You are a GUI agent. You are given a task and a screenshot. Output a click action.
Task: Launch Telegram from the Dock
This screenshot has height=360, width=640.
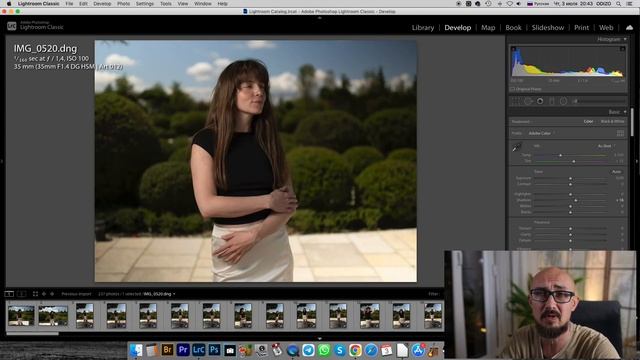point(308,350)
